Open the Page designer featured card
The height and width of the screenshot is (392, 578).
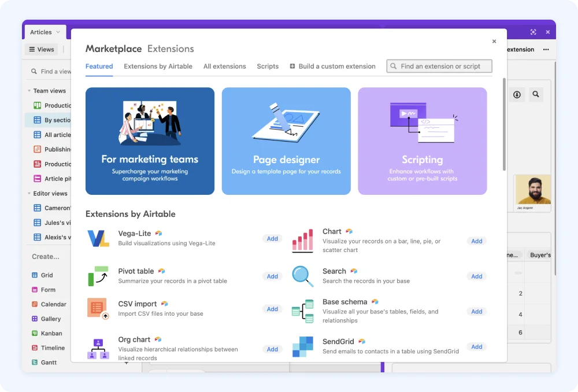(286, 141)
